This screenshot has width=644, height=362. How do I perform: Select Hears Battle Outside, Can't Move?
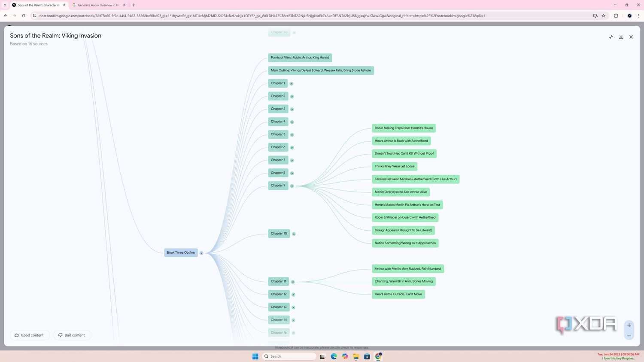tap(398, 294)
